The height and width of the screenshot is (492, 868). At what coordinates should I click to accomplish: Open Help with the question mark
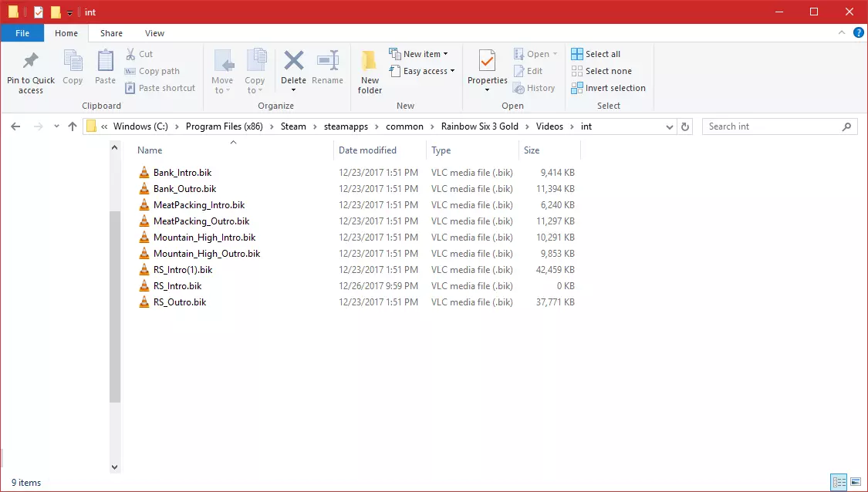pyautogui.click(x=859, y=32)
